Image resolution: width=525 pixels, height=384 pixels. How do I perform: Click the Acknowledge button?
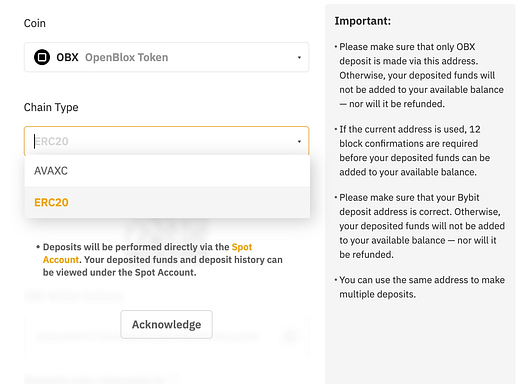tap(166, 324)
